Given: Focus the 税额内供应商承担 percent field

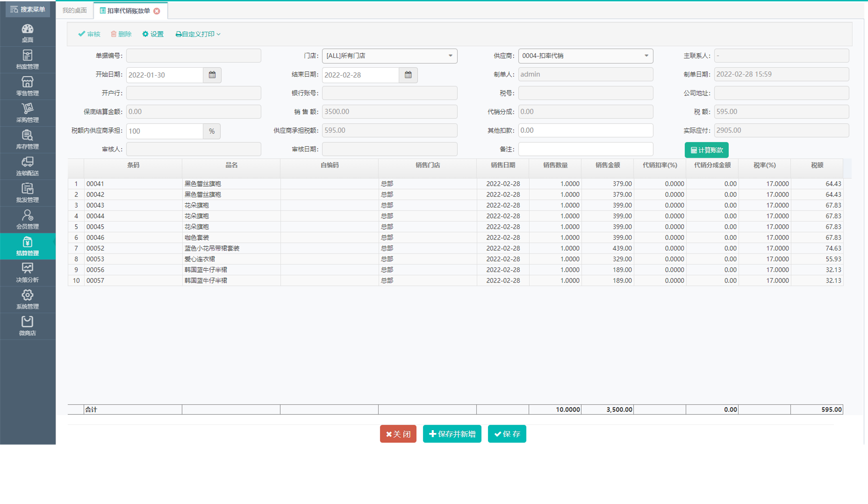Looking at the screenshot, I should 165,131.
